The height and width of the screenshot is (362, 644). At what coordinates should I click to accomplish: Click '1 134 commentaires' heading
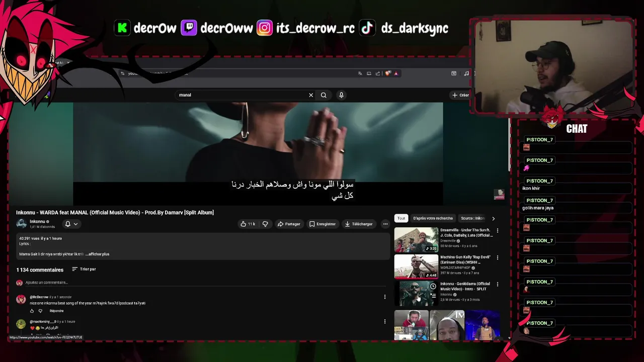(40, 270)
